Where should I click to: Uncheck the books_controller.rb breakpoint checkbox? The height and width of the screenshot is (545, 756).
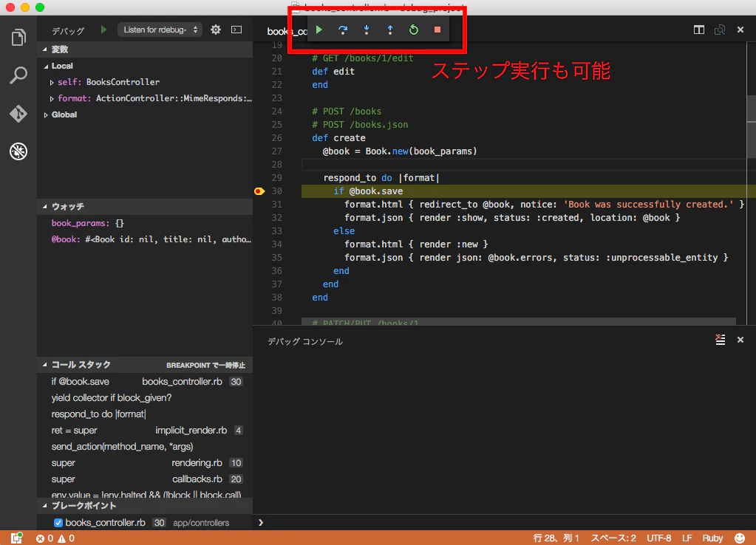pos(58,523)
